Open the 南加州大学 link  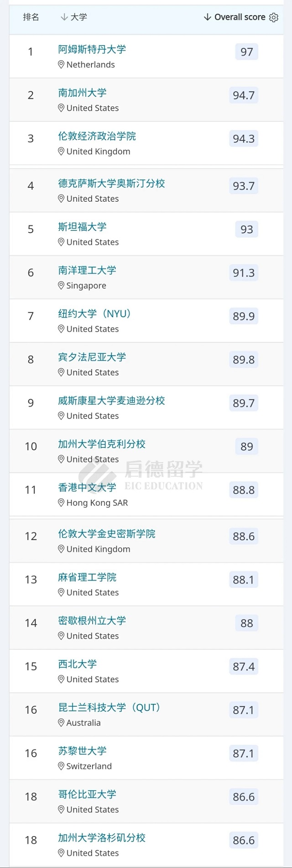pyautogui.click(x=82, y=93)
